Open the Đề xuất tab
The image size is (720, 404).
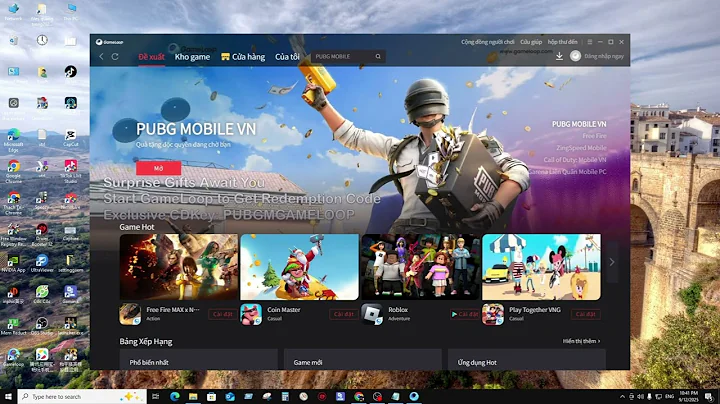(152, 57)
